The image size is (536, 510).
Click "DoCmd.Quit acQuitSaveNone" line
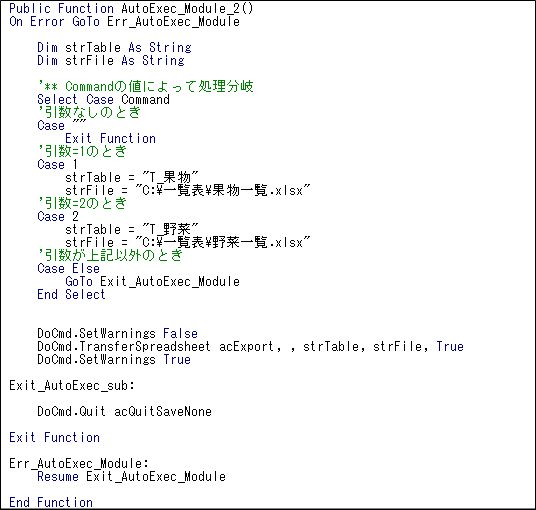(x=124, y=411)
